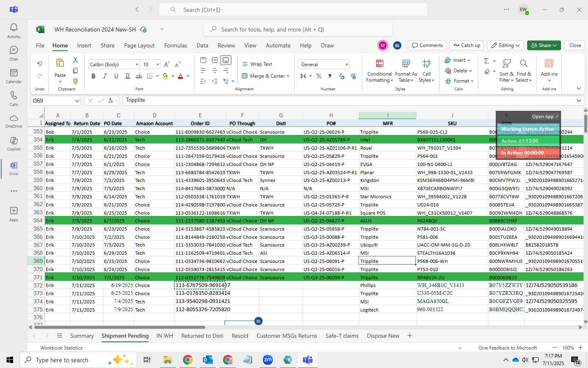The image size is (588, 368).
Task: Open Calendar in the Teams sidebar
Action: click(x=13, y=76)
